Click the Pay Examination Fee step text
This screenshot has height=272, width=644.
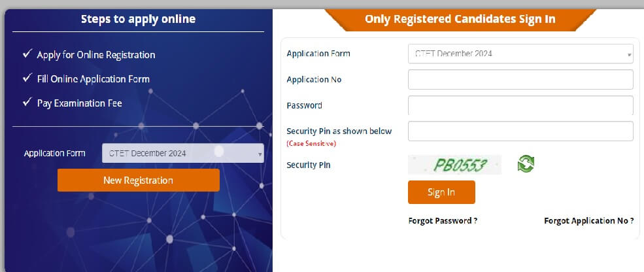(79, 103)
